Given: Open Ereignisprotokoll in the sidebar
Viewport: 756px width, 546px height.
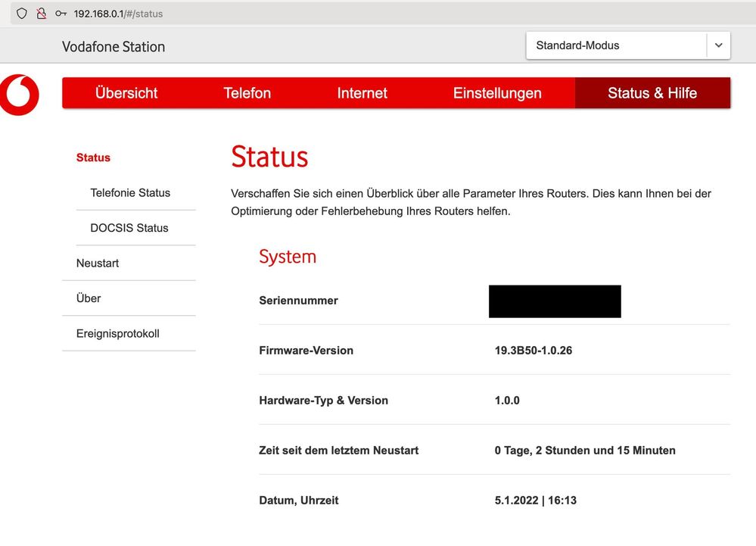Looking at the screenshot, I should point(117,334).
